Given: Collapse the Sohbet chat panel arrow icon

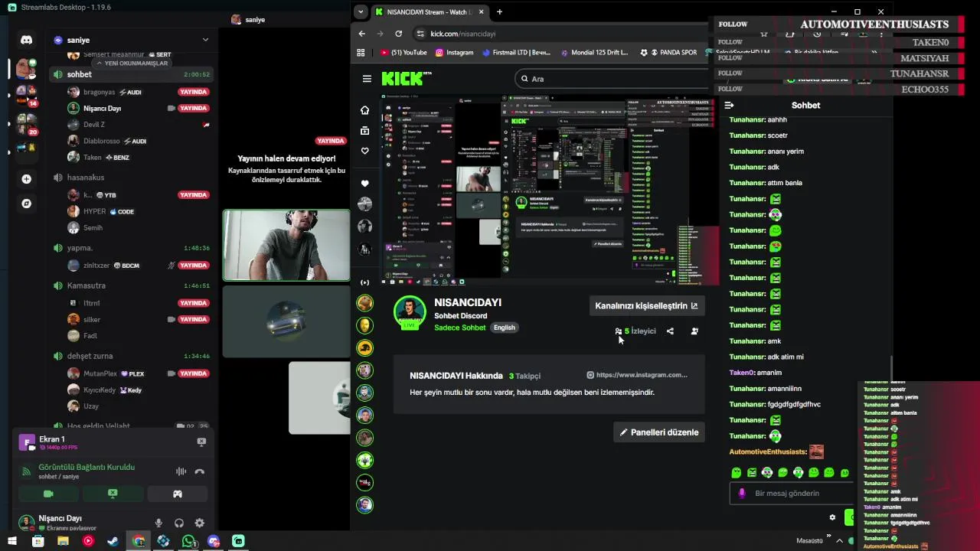Looking at the screenshot, I should click(729, 106).
